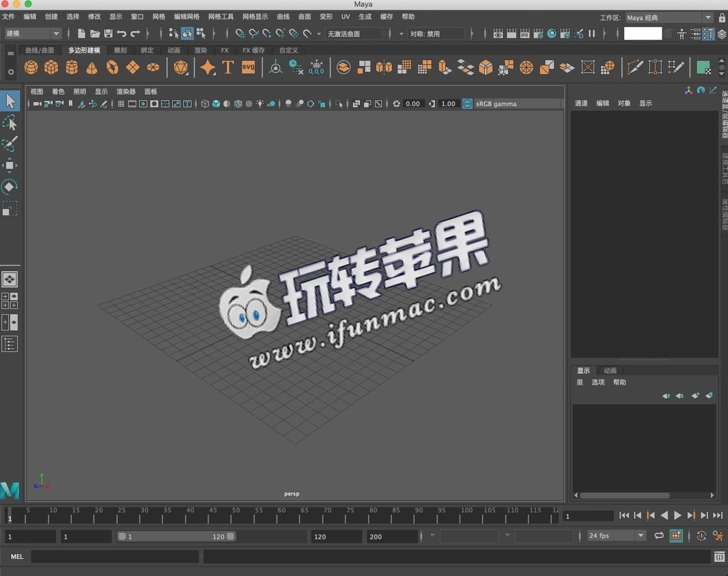Click the go to start of playback button

624,515
